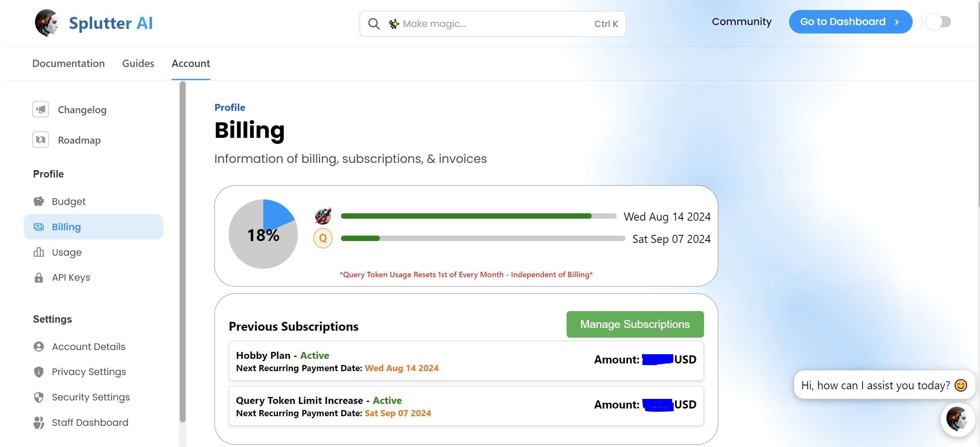
Task: Click the Splutter AI title text
Action: click(x=111, y=23)
